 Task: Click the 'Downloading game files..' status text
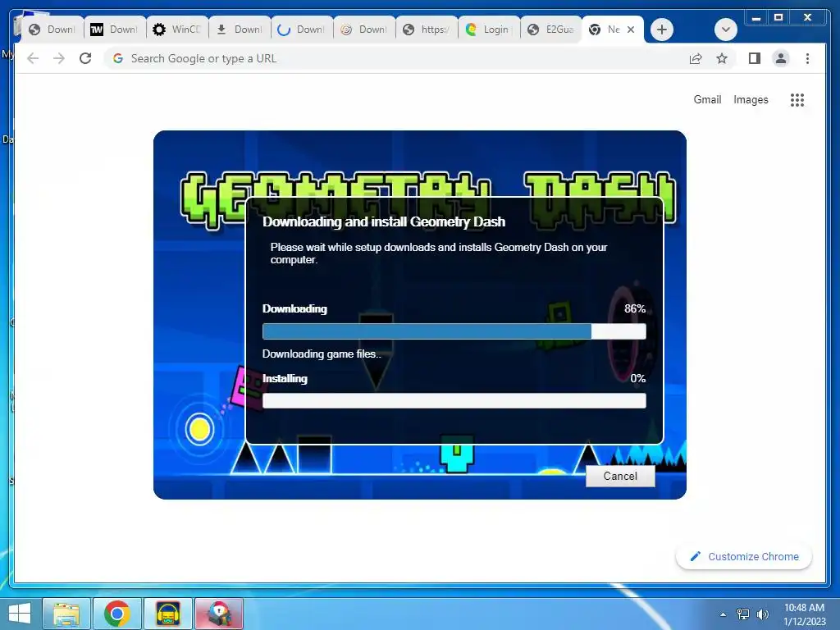click(322, 354)
